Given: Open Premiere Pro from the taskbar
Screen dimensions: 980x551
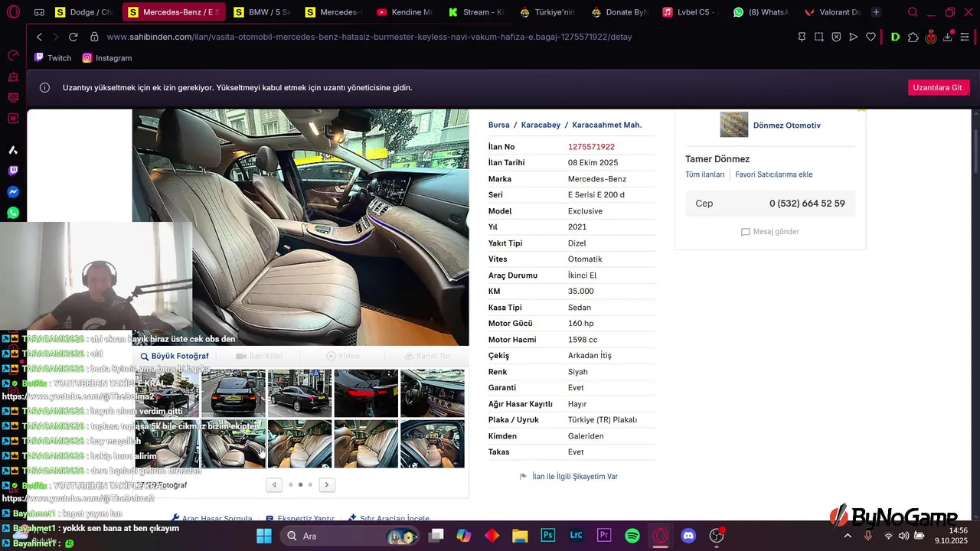Looking at the screenshot, I should pos(604,536).
